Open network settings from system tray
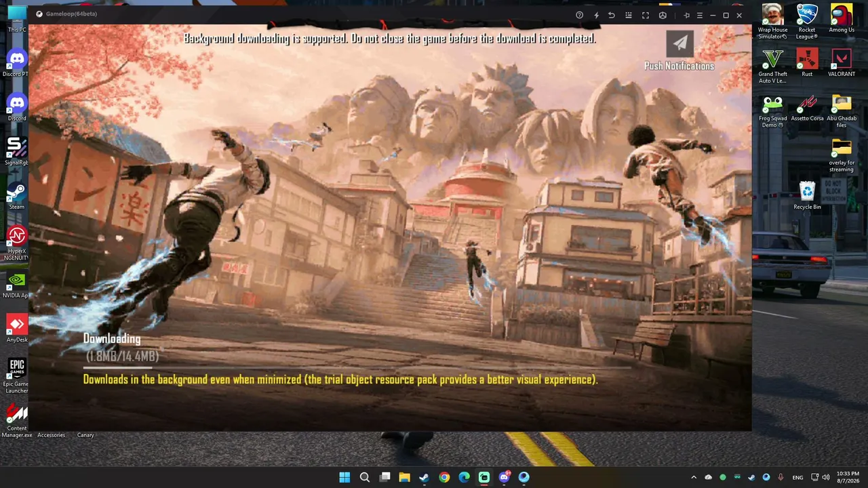The width and height of the screenshot is (868, 488). click(815, 477)
